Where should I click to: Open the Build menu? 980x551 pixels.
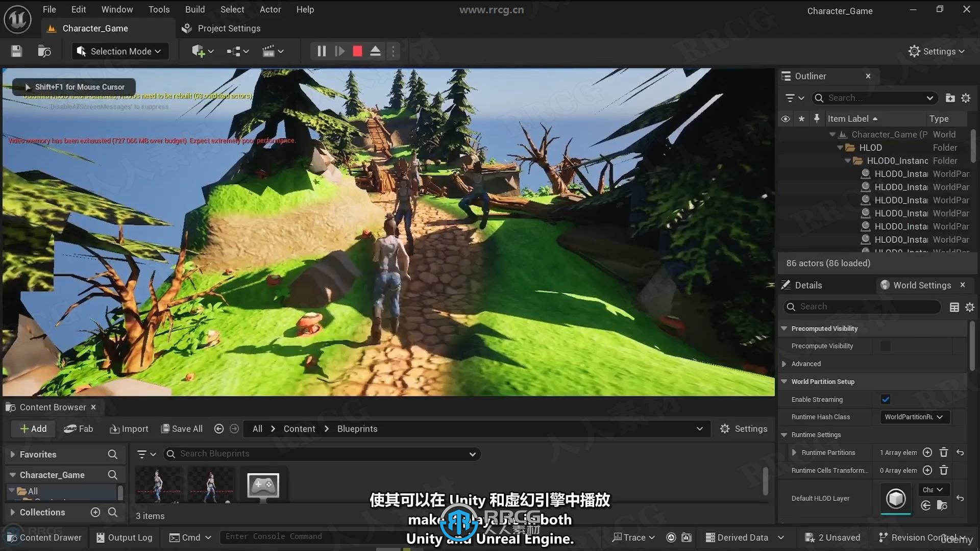click(195, 9)
